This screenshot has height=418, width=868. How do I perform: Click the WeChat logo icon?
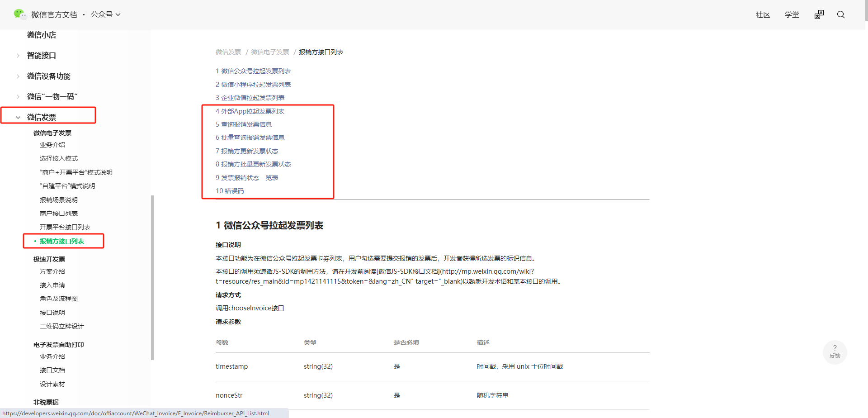19,14
